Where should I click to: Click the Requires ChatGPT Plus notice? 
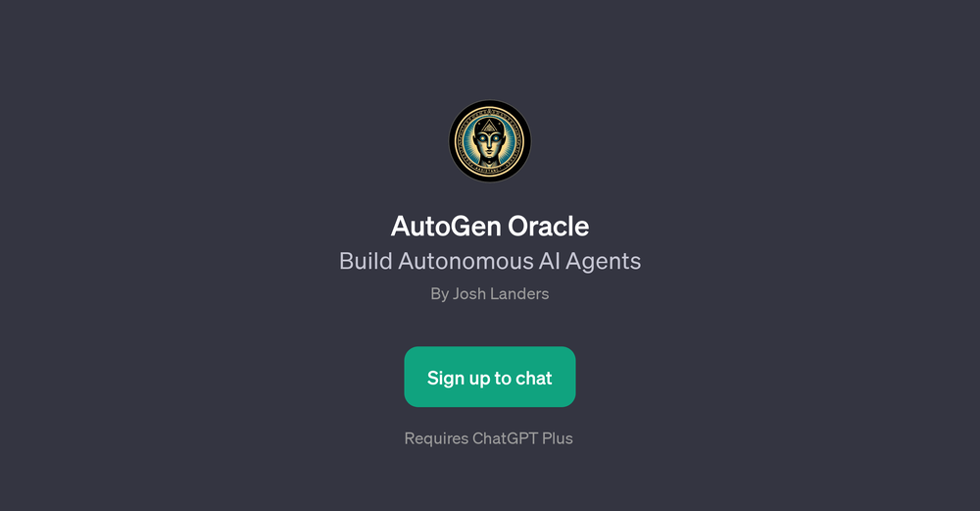[489, 438]
